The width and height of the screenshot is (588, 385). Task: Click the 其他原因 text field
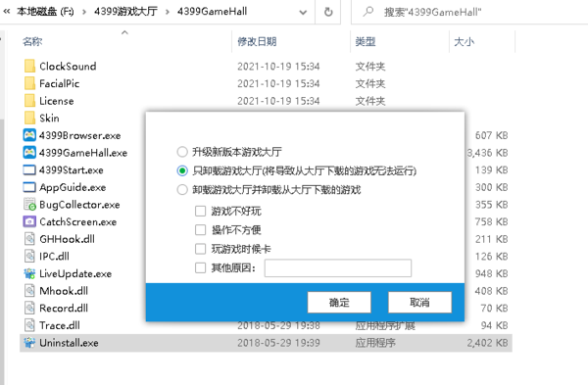pyautogui.click(x=338, y=268)
